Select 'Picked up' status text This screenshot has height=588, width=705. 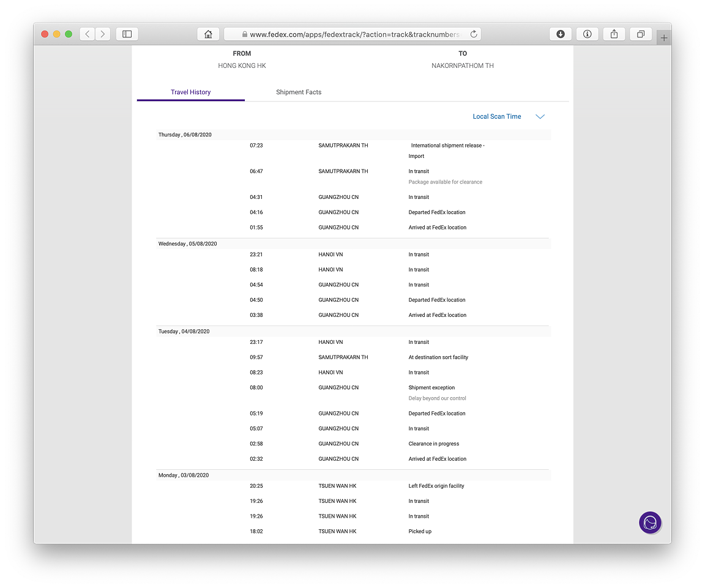(420, 531)
